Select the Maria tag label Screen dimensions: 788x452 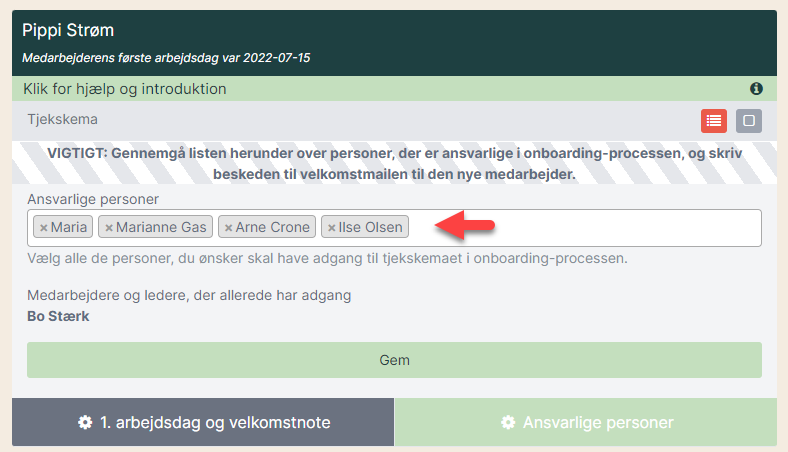(69, 228)
